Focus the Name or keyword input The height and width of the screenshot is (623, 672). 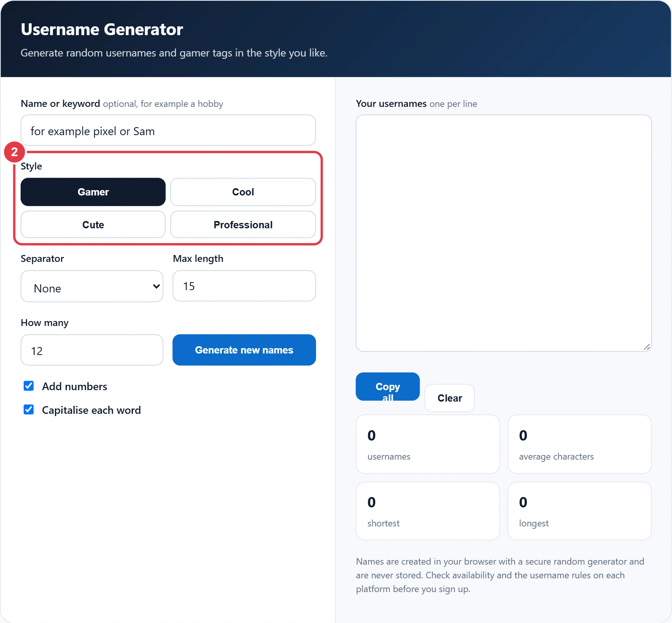pyautogui.click(x=168, y=131)
